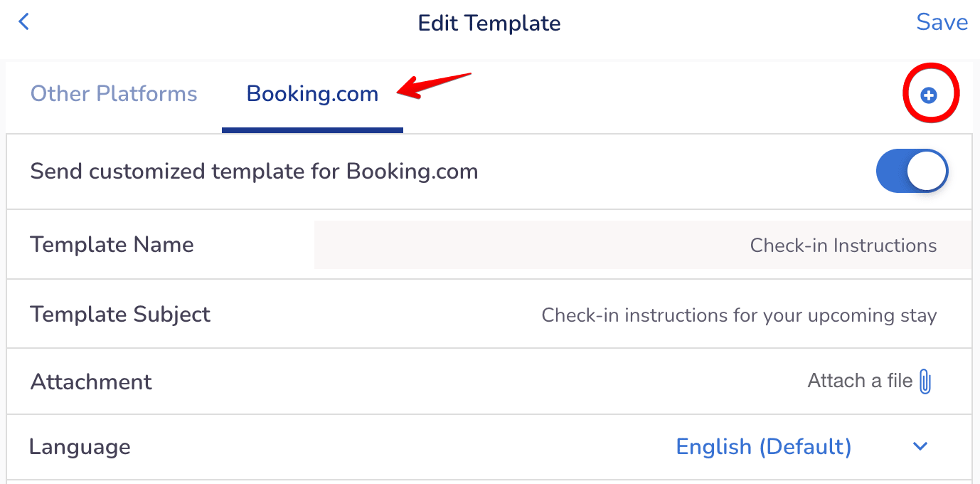Click the Check-in Instructions name field
Image resolution: width=980 pixels, height=484 pixels.
(x=643, y=245)
